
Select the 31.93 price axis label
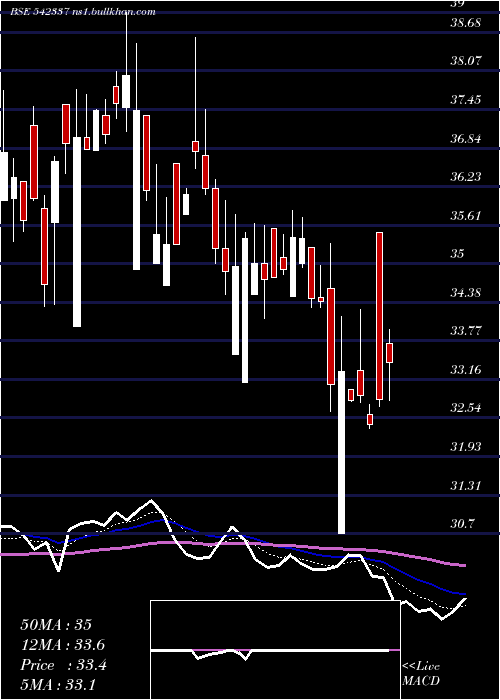[466, 447]
